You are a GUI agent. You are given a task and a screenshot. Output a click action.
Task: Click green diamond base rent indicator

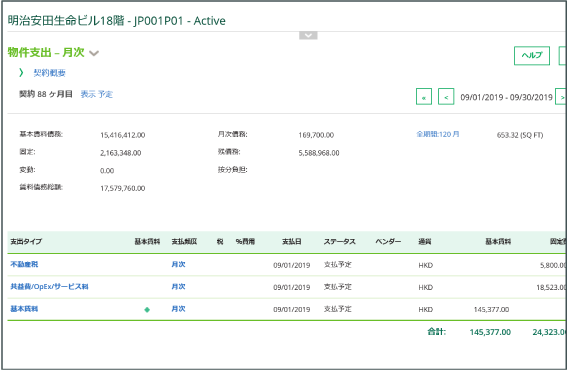[x=147, y=310]
